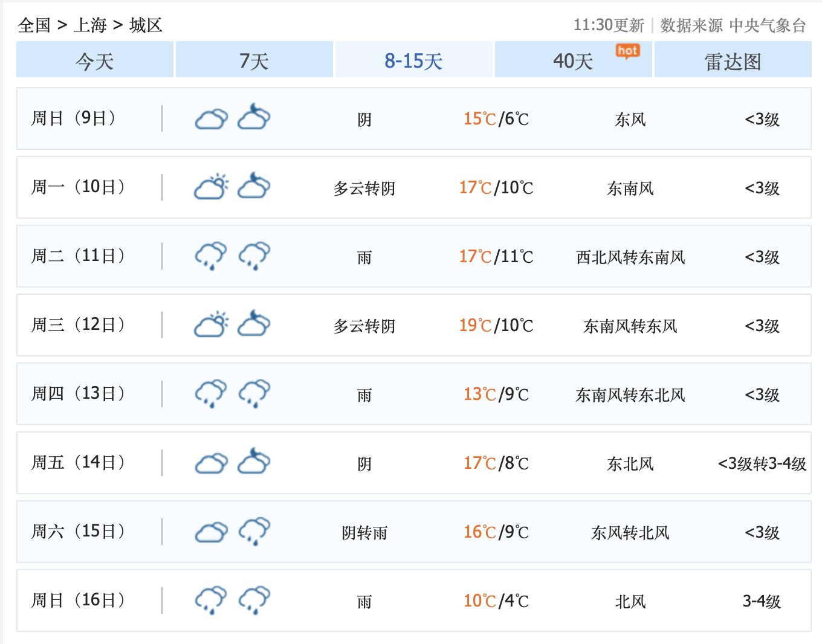Switch to the 今天 tab
Image resolution: width=822 pixels, height=644 pixels.
tap(95, 60)
